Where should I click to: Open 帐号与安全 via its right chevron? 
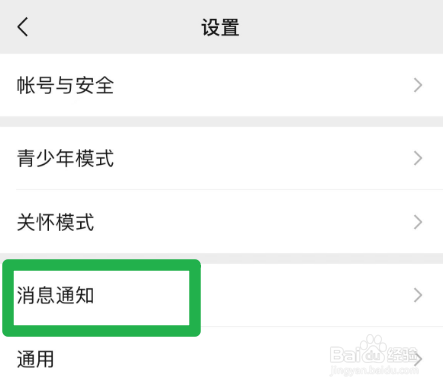[418, 85]
